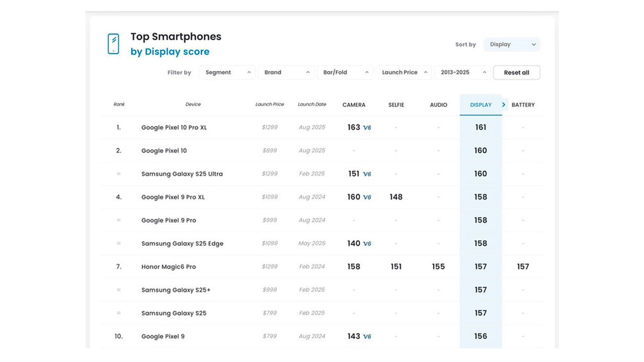Click the V6 badge for Samsung Galaxy S25 Ultra
644x362 pixels.
[x=367, y=174]
